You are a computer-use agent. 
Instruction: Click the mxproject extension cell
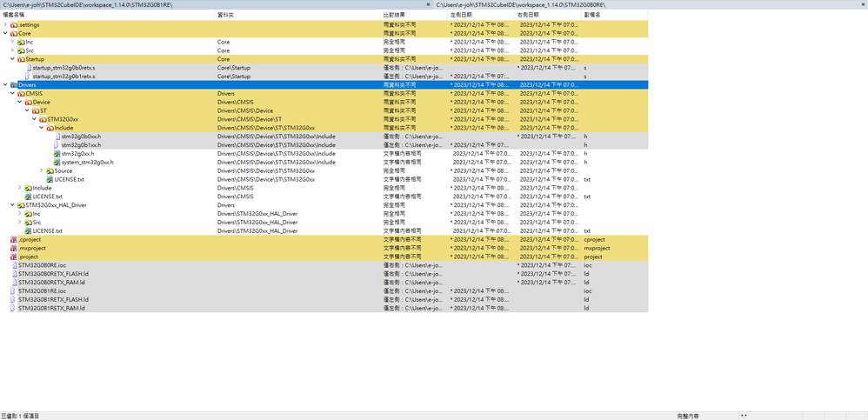click(614, 249)
